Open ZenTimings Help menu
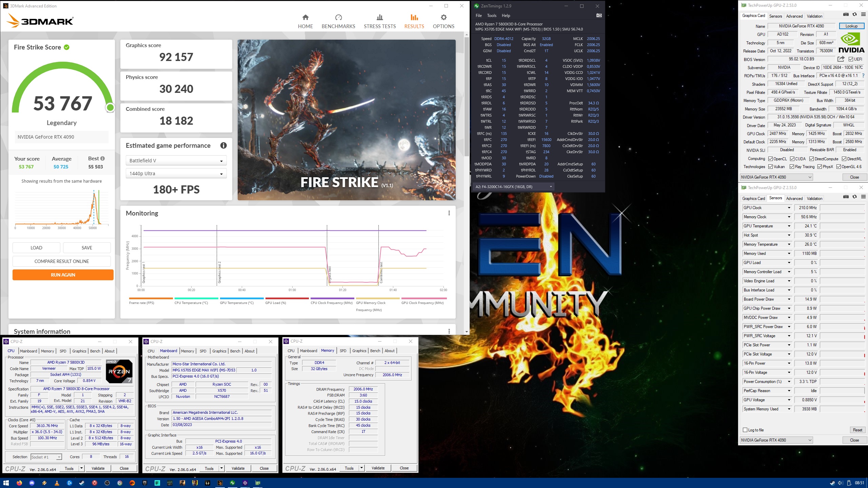The image size is (868, 488). click(x=506, y=16)
